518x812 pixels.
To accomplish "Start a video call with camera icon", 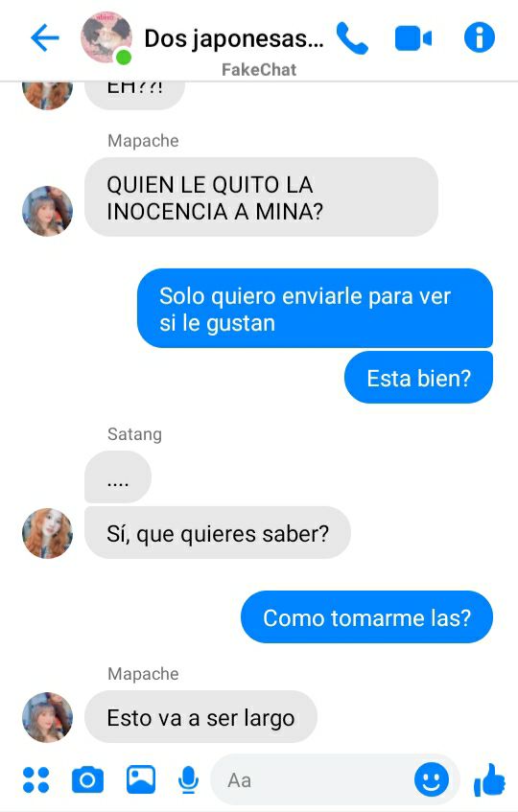I will coord(412,39).
